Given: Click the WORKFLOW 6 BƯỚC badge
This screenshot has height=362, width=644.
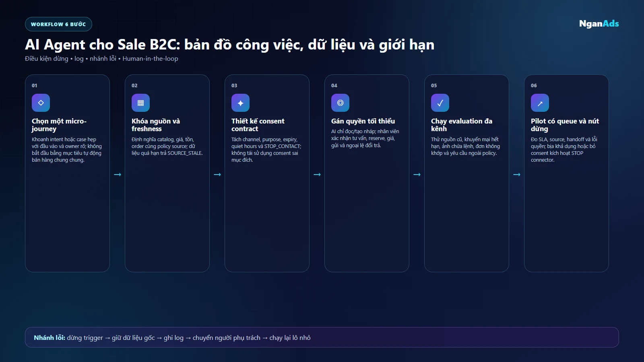Looking at the screenshot, I should pyautogui.click(x=58, y=24).
